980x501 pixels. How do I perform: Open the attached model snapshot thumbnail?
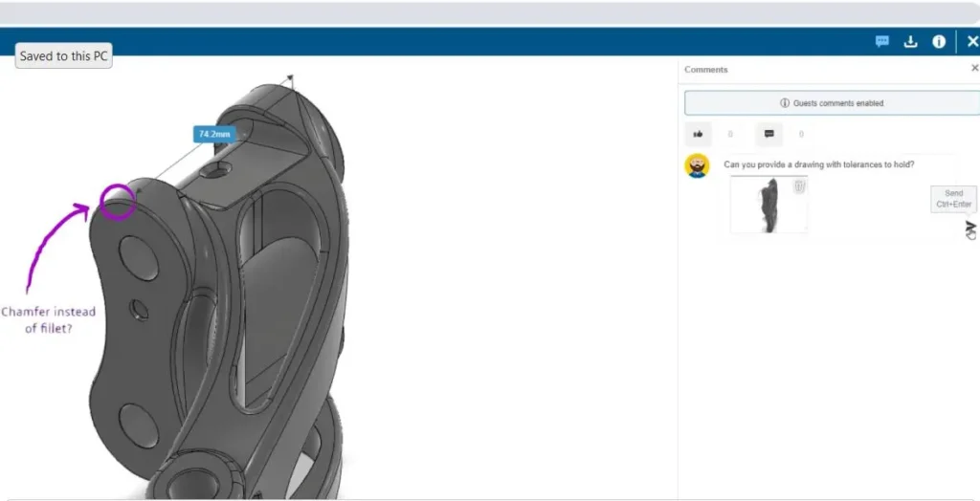(768, 206)
